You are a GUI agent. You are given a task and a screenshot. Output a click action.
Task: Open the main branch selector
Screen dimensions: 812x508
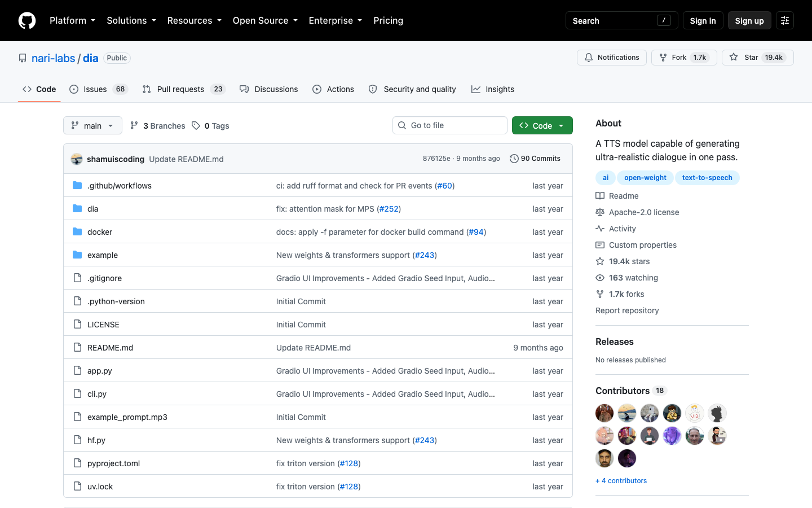click(92, 125)
